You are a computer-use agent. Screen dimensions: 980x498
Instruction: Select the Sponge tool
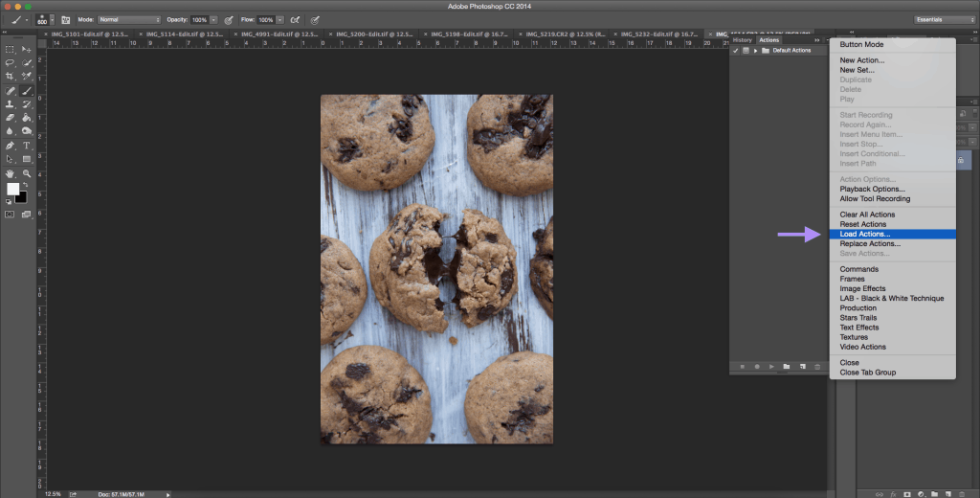point(26,131)
